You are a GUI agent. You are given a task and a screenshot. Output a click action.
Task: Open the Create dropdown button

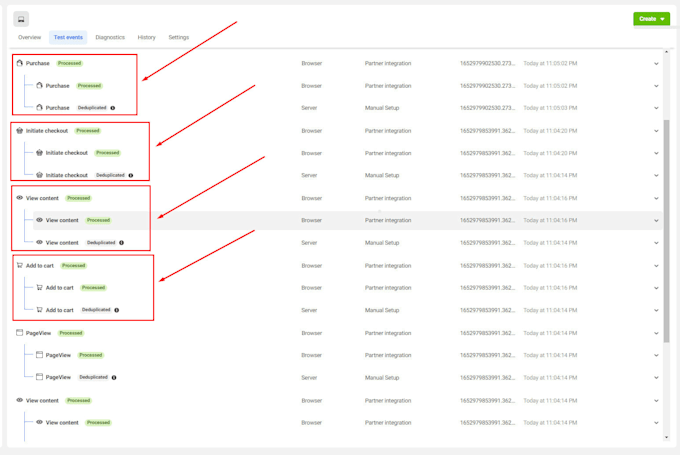[651, 19]
